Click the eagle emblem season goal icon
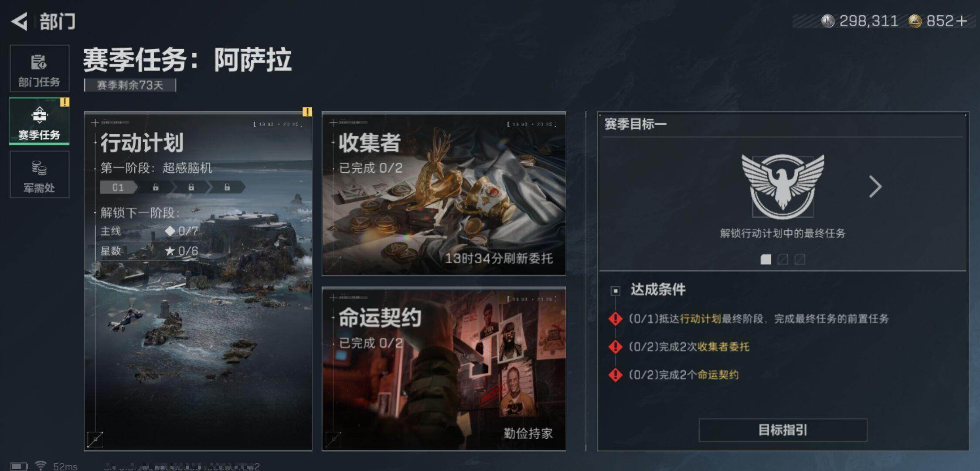Image resolution: width=980 pixels, height=471 pixels. (783, 187)
